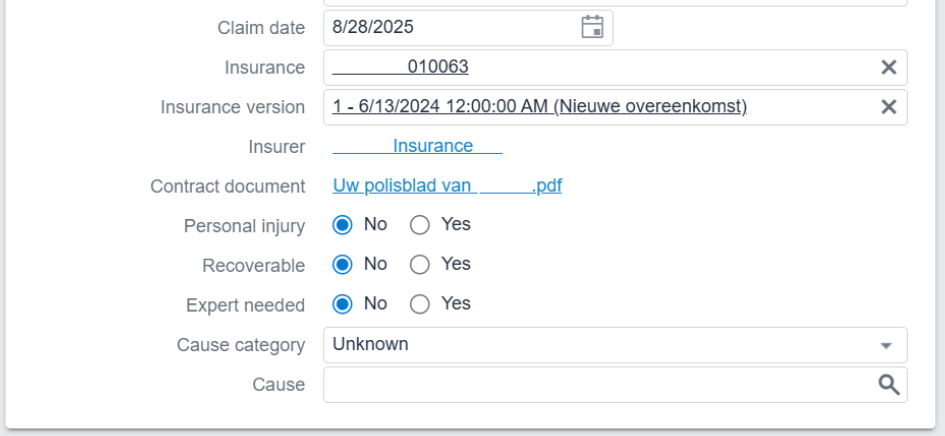
Task: Clear the Insurance field with its X
Action: pos(888,67)
